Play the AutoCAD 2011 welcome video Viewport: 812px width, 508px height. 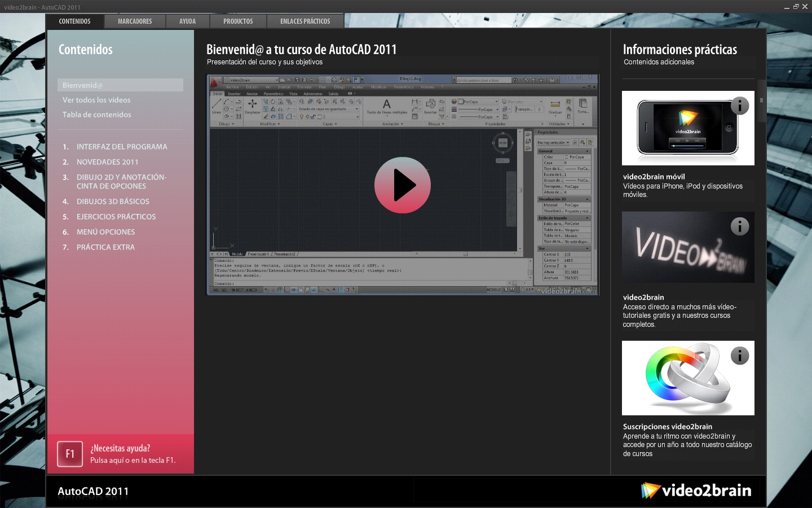click(403, 185)
